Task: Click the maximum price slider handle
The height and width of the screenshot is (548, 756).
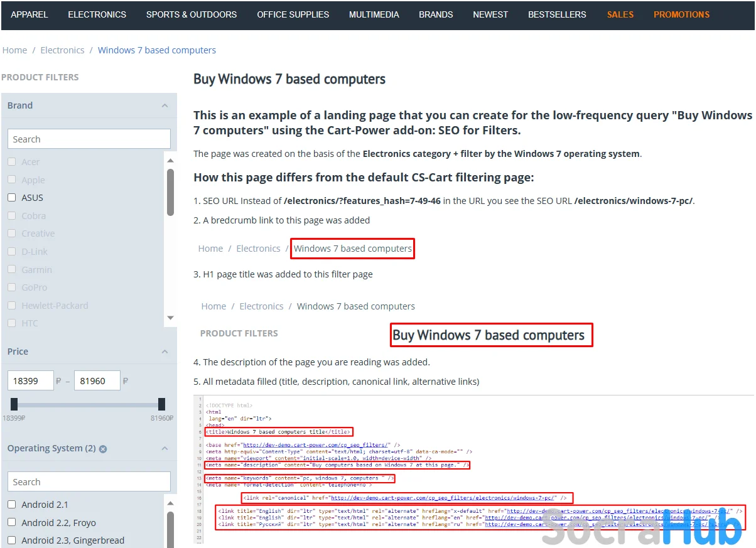Action: pyautogui.click(x=161, y=404)
